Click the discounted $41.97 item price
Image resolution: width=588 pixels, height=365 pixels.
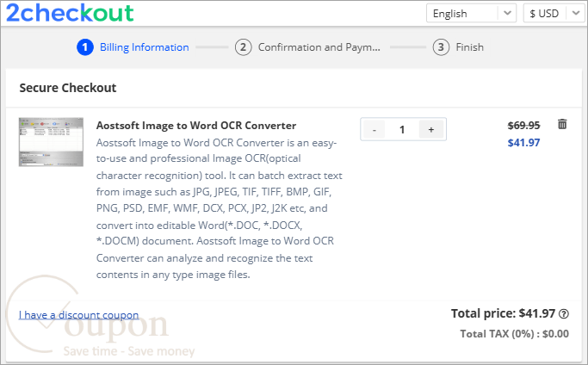point(524,143)
